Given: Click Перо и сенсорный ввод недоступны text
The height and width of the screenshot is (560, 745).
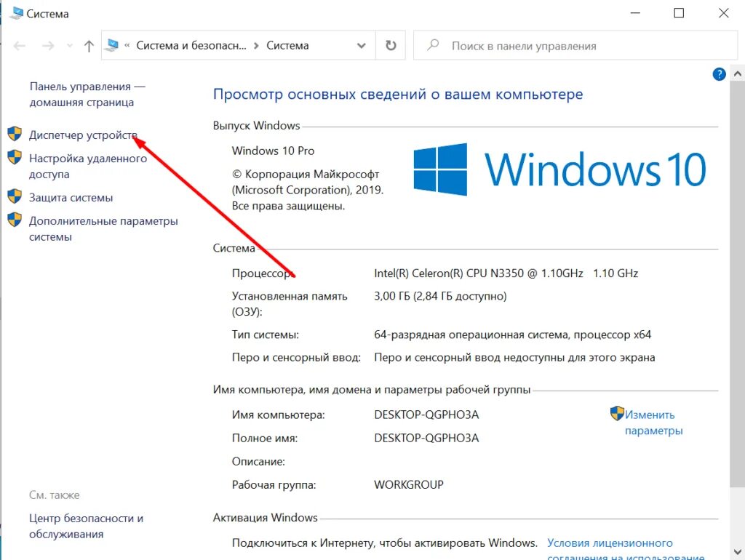Looking at the screenshot, I should click(514, 358).
